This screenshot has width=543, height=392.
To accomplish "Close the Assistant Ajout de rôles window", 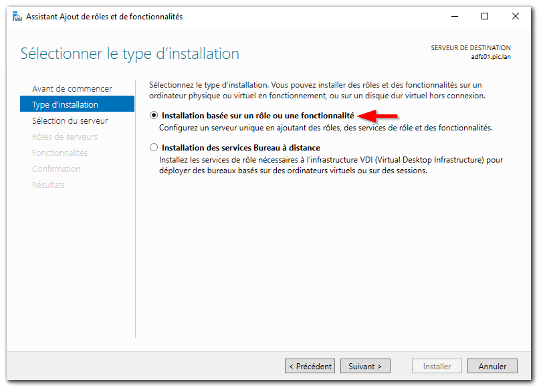I will (x=515, y=15).
